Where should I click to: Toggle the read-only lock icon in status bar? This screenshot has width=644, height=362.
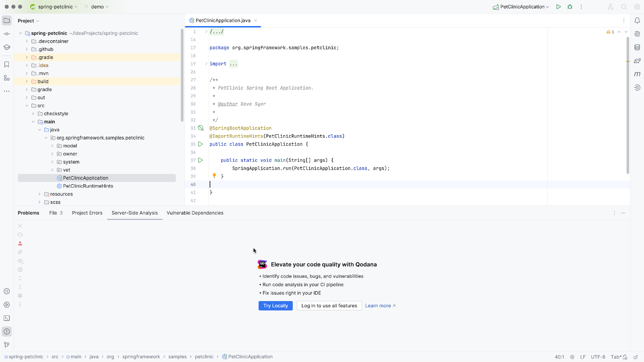(636, 357)
